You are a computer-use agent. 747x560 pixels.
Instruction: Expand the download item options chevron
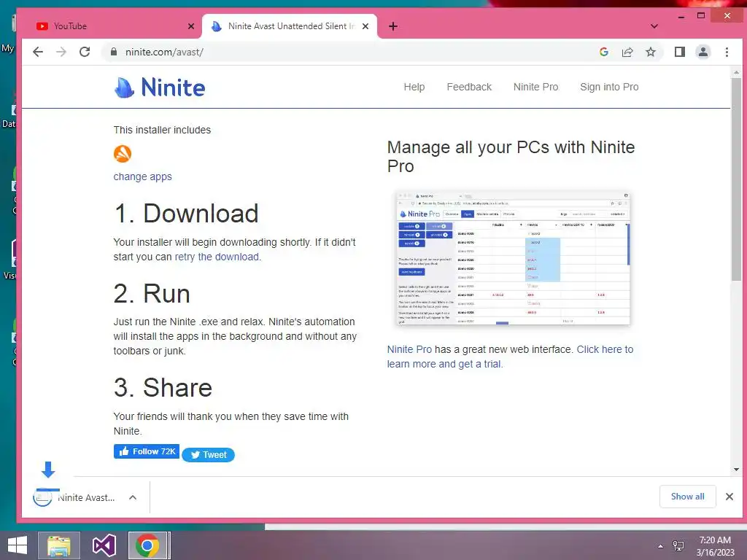(x=133, y=497)
